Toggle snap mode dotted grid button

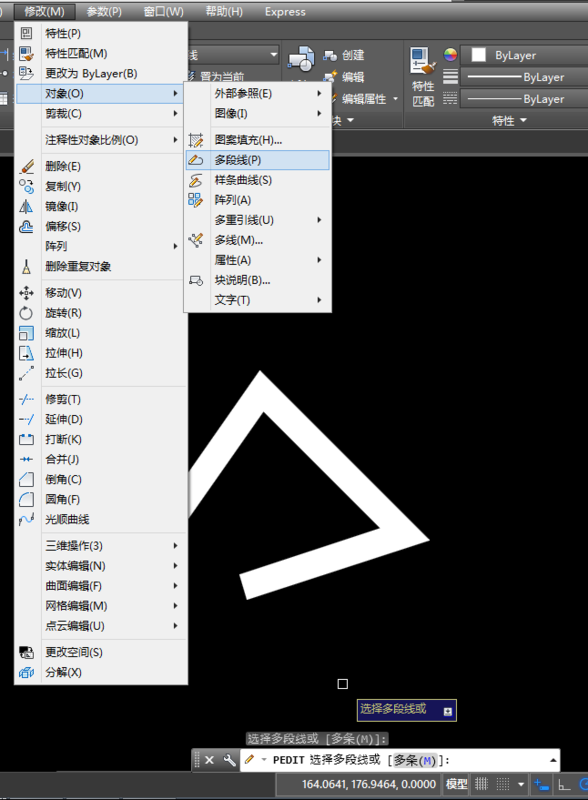click(x=503, y=784)
